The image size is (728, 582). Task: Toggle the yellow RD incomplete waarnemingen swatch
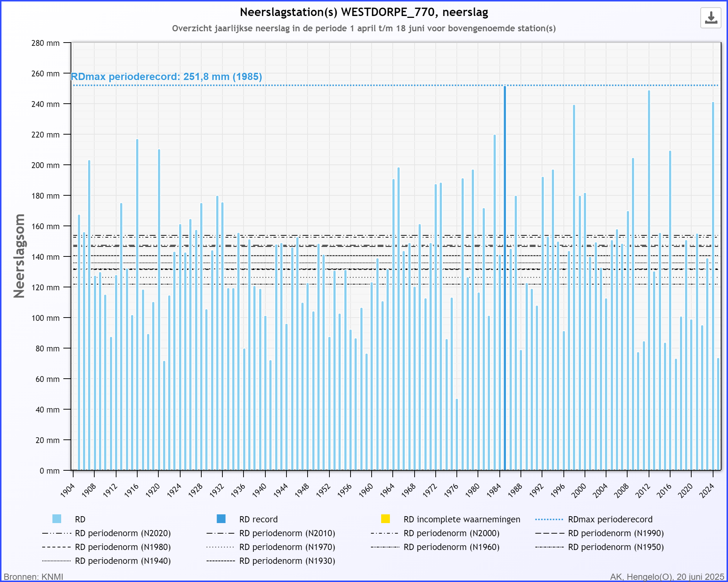[x=385, y=519]
